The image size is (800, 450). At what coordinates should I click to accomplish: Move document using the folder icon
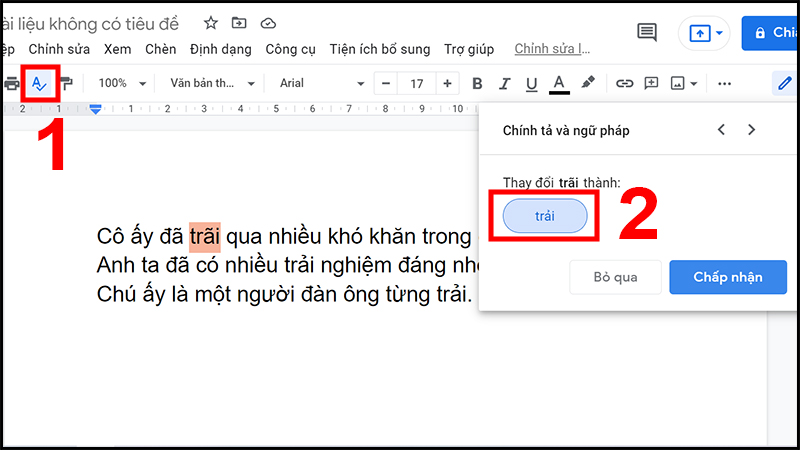click(x=239, y=23)
